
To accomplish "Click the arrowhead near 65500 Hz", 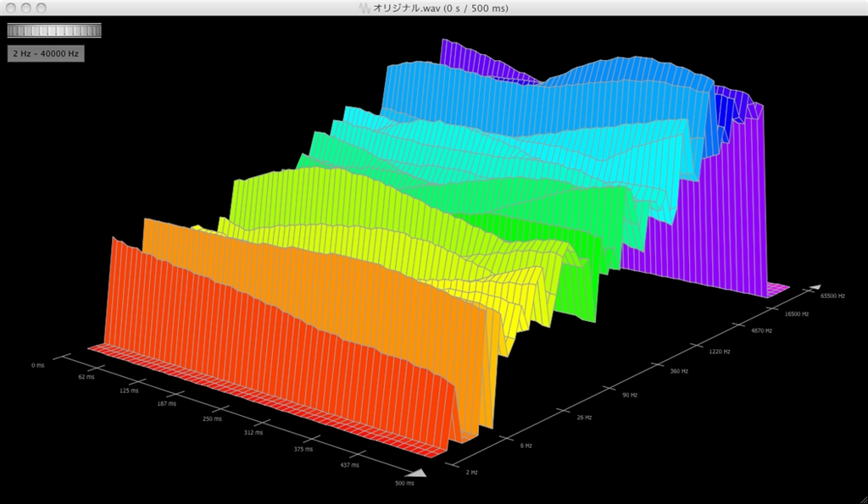I will [x=814, y=288].
